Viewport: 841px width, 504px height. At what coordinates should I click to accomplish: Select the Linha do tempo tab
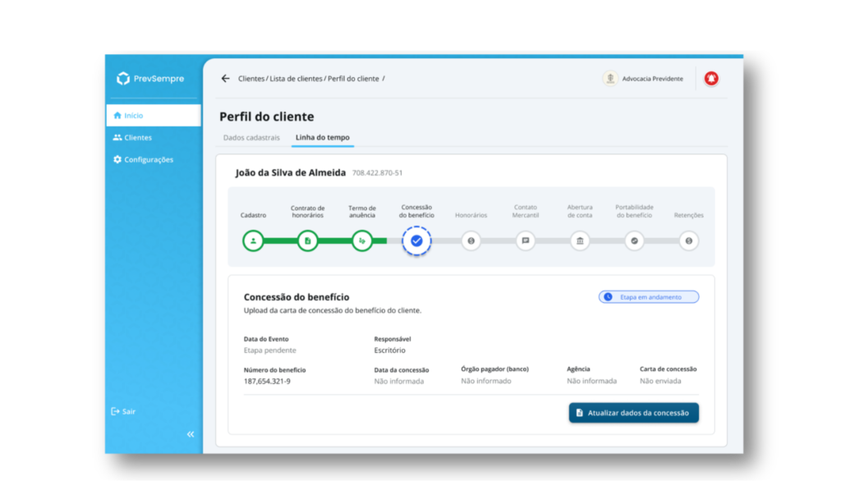click(322, 137)
